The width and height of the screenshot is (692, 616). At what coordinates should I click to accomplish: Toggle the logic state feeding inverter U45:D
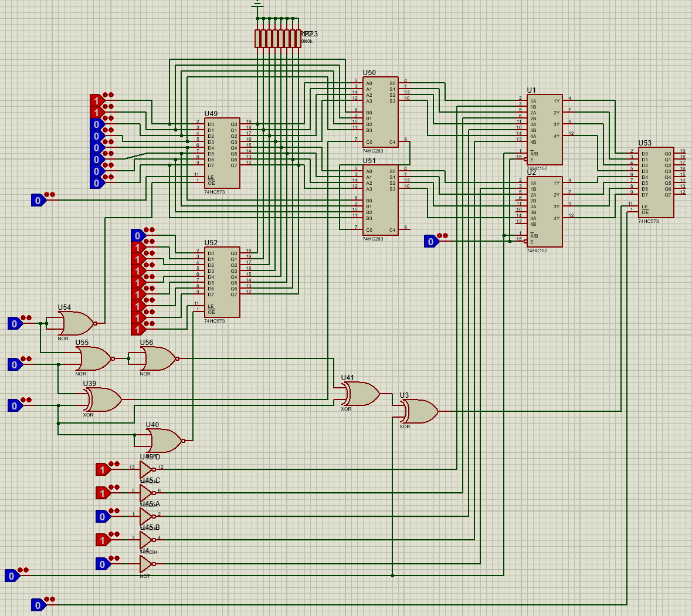point(103,469)
